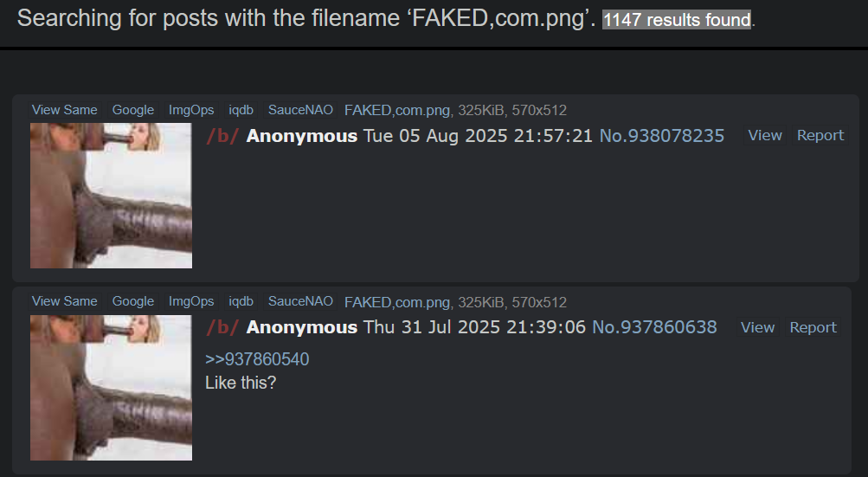Report post No.937860638
The width and height of the screenshot is (868, 477).
click(813, 327)
